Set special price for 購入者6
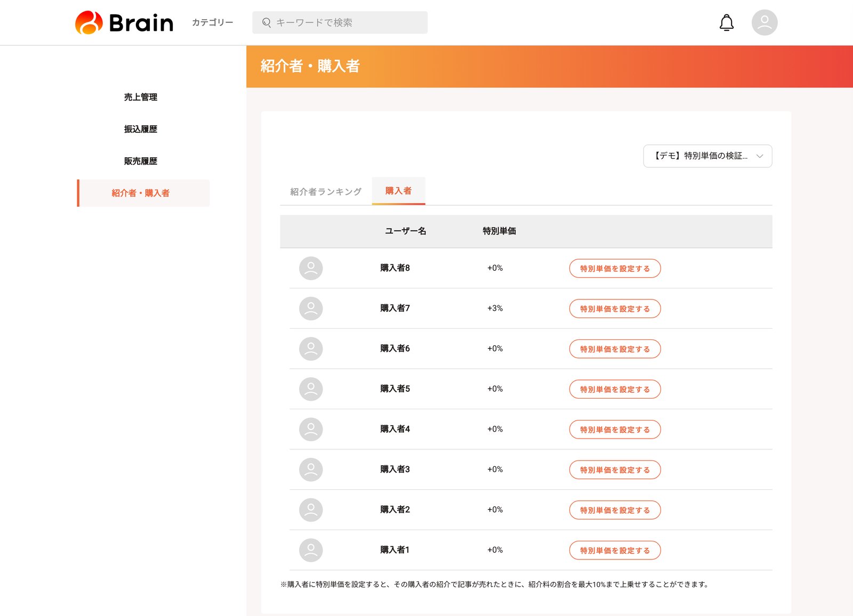The image size is (853, 616). tap(615, 349)
